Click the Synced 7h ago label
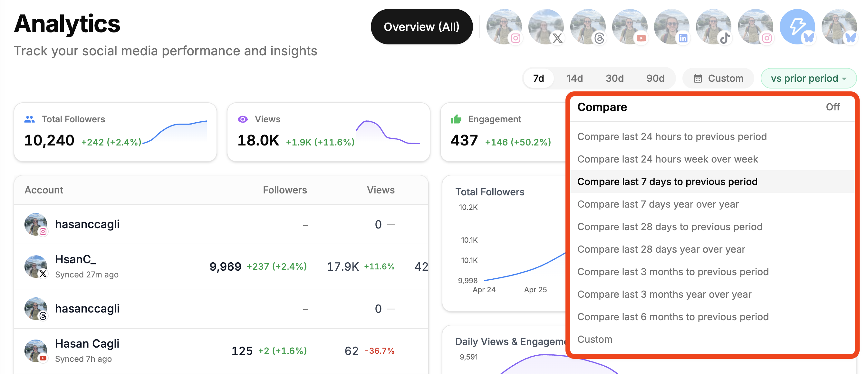Image resolution: width=868 pixels, height=374 pixels. (x=83, y=359)
